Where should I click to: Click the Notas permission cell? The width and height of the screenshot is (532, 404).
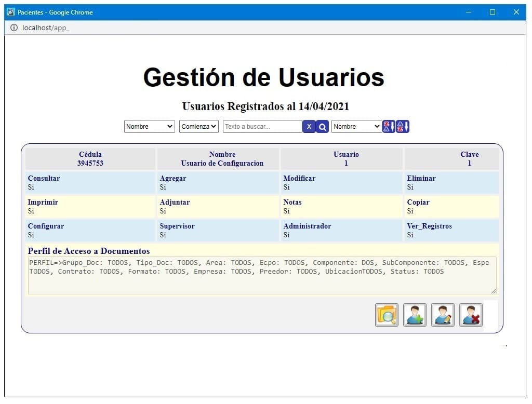(x=342, y=207)
